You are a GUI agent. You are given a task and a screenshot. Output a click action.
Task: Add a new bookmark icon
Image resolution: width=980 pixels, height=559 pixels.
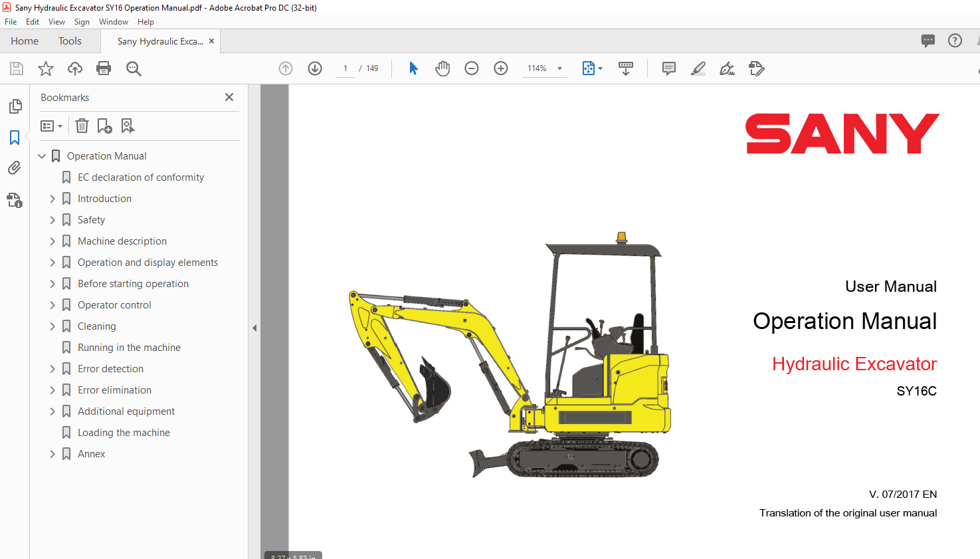pyautogui.click(x=105, y=126)
